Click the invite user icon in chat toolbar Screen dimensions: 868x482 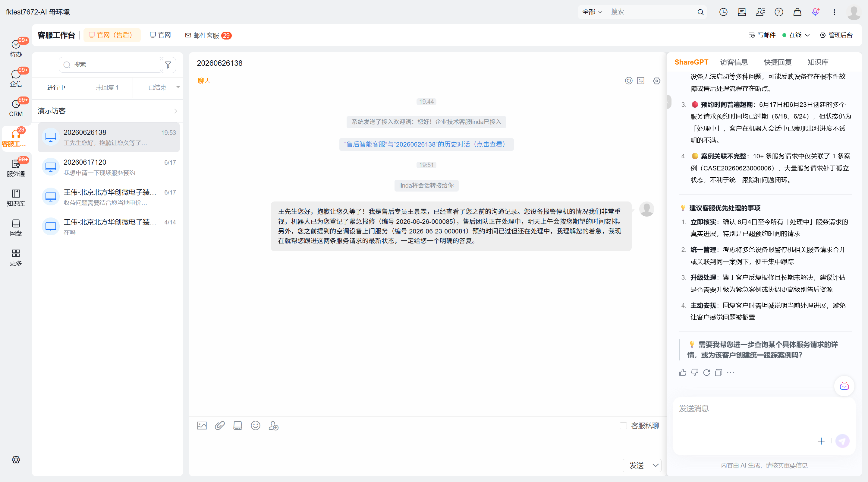point(273,426)
